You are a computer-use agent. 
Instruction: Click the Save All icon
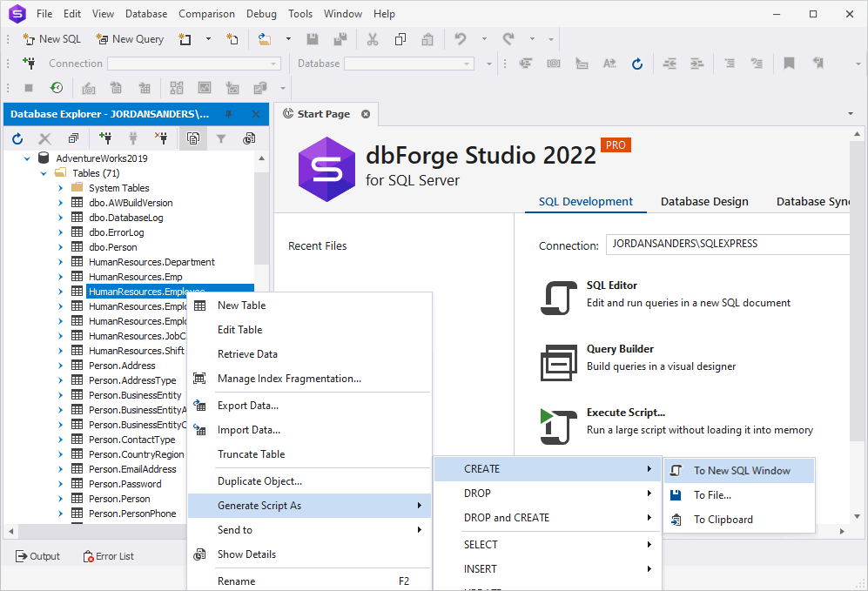pyautogui.click(x=340, y=39)
